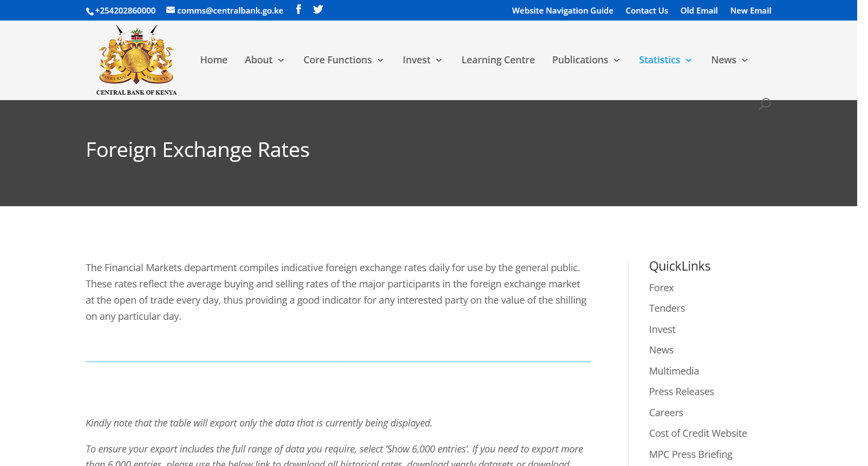Click the phone icon beside the number

pyautogui.click(x=90, y=11)
